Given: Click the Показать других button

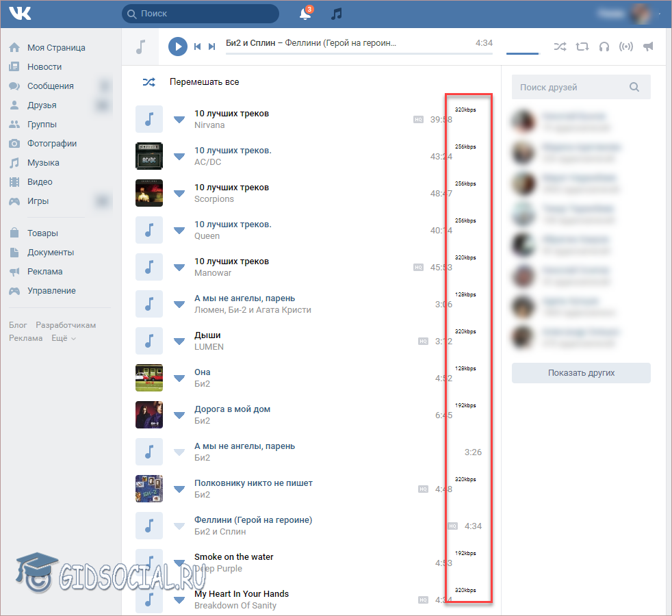Looking at the screenshot, I should [x=581, y=373].
